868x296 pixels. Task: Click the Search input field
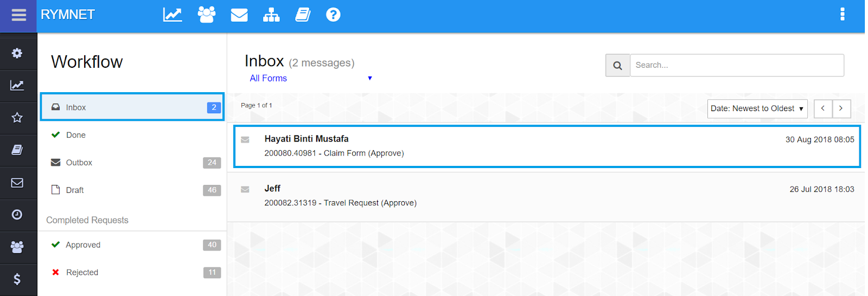pyautogui.click(x=736, y=65)
